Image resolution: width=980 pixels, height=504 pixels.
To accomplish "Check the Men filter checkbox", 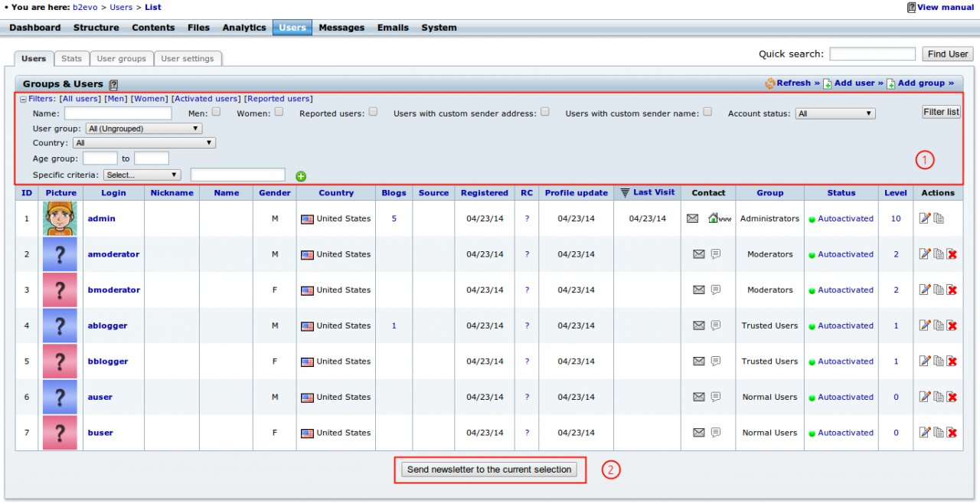I will [x=217, y=111].
